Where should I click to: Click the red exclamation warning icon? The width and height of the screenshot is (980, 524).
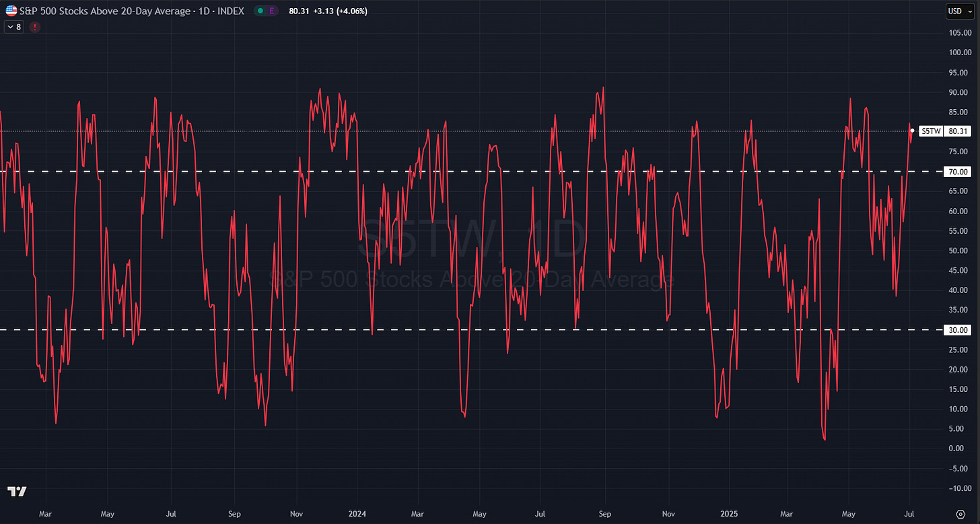[34, 28]
